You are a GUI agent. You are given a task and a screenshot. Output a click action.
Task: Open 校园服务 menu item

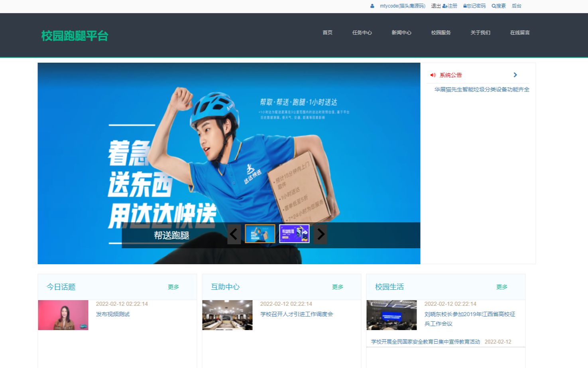441,33
